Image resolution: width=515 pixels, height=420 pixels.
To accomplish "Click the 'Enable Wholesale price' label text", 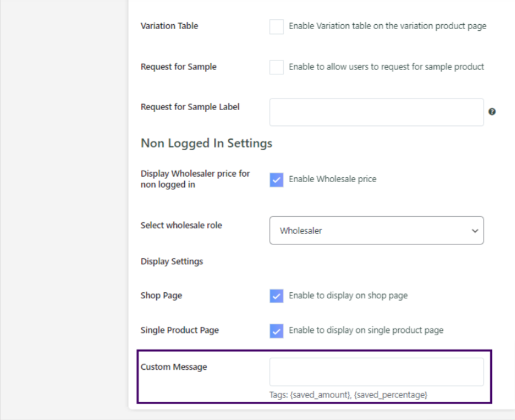I will (x=333, y=179).
